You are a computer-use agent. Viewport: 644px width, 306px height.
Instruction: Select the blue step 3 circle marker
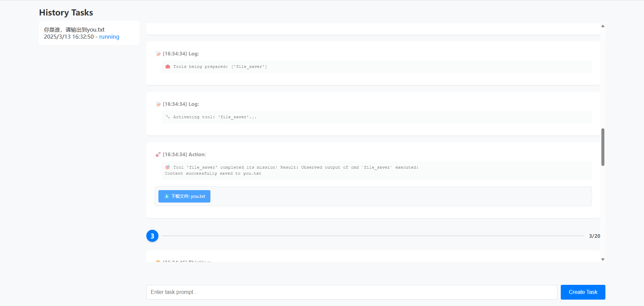pos(152,236)
